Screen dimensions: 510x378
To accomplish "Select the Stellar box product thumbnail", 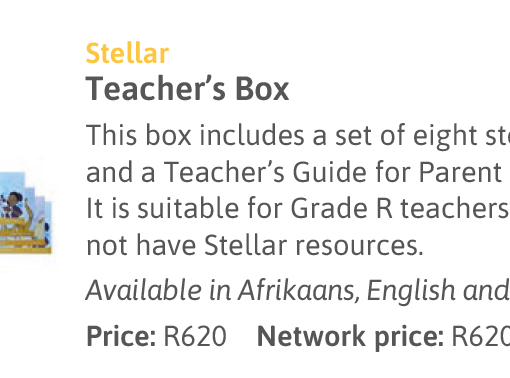I will pyautogui.click(x=25, y=213).
